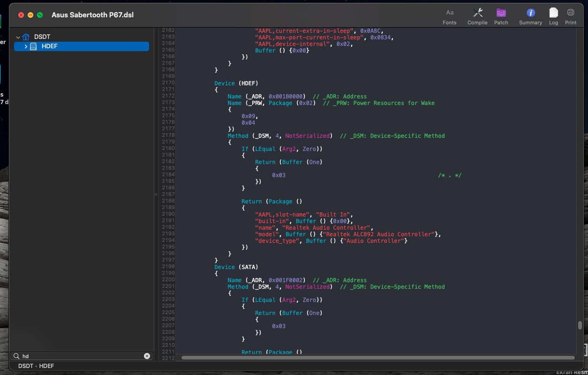The height and width of the screenshot is (375, 588).
Task: Collapse the DSDT tree node
Action: [x=18, y=37]
